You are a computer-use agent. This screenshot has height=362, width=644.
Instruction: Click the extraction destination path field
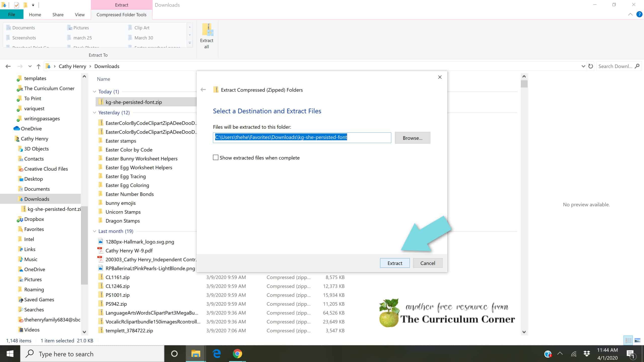click(302, 138)
